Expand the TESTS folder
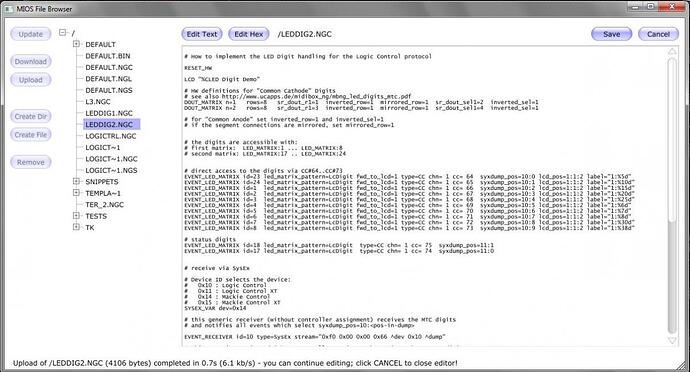The height and width of the screenshot is (372, 690). (x=76, y=216)
